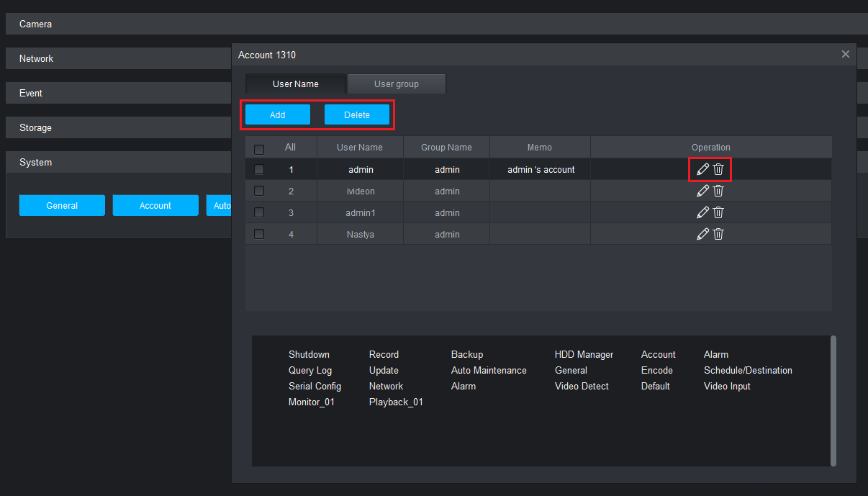Check the box for the admin1 row
This screenshot has width=868, height=496.
(x=259, y=213)
